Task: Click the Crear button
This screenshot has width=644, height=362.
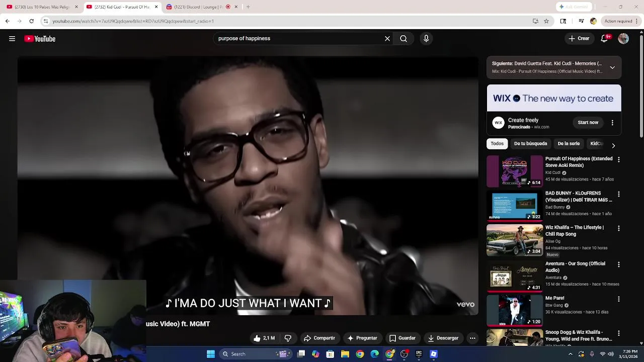Action: [579, 39]
